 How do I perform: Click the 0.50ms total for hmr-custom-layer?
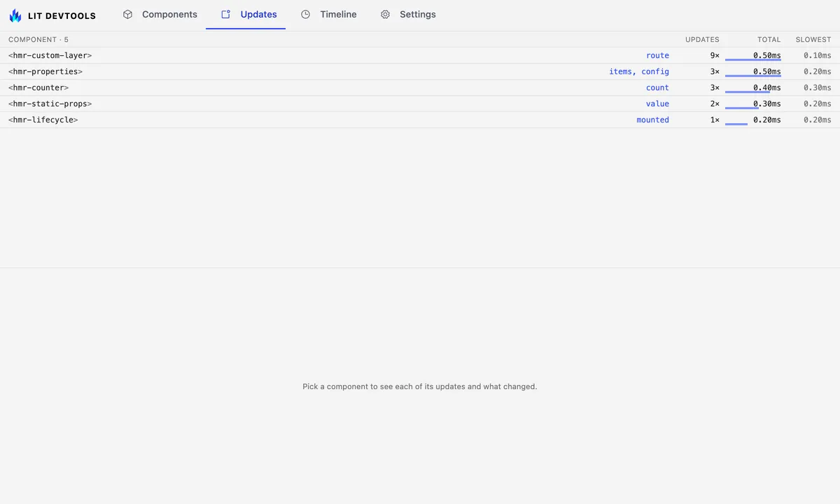coord(767,55)
